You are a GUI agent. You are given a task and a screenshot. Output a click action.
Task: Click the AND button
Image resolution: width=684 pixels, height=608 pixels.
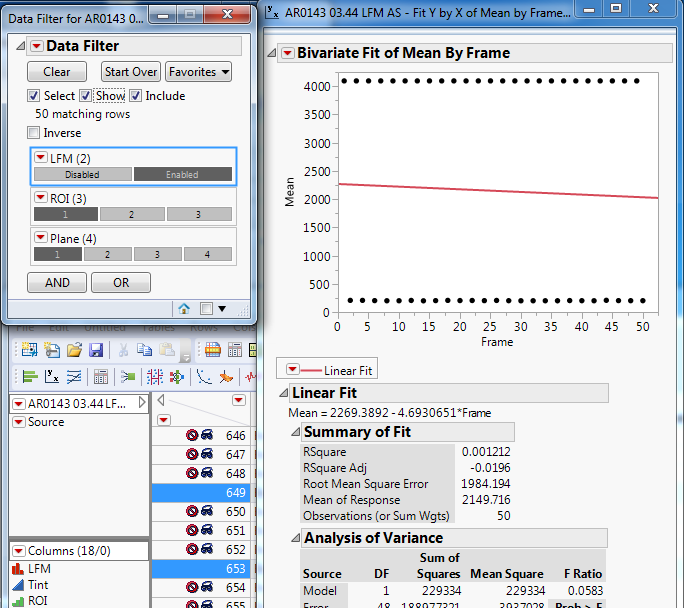57,283
